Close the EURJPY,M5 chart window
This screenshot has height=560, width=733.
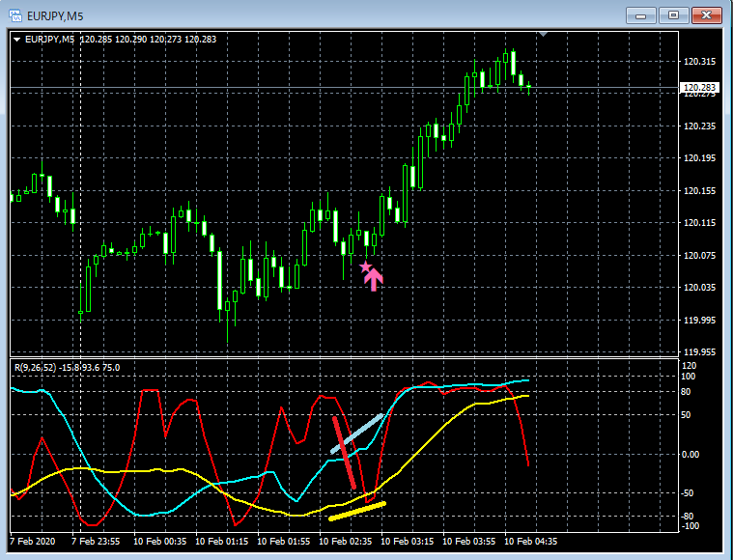(x=706, y=15)
